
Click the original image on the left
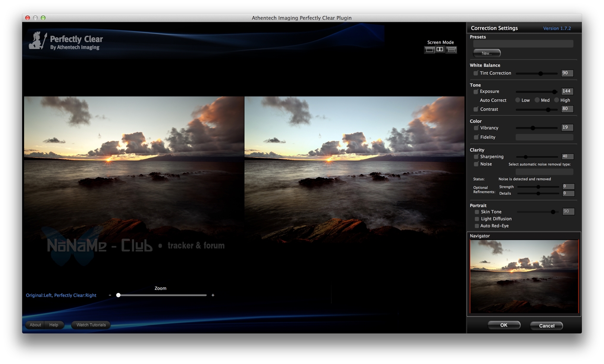134,169
